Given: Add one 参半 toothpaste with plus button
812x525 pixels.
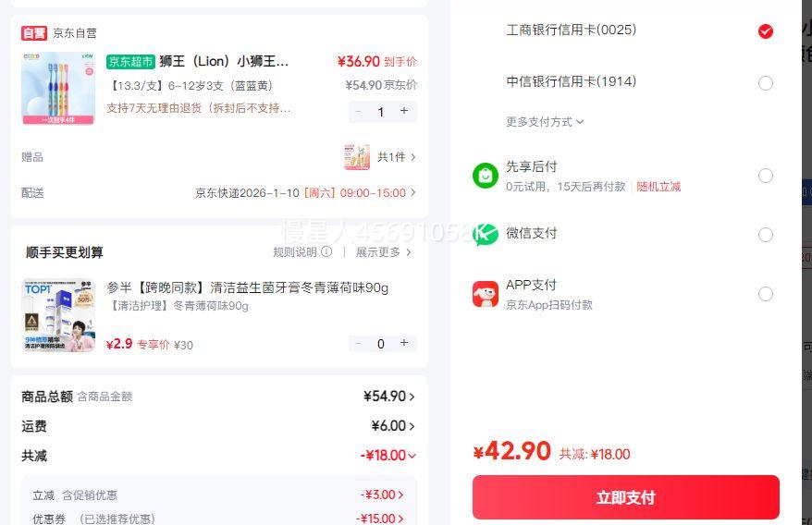Looking at the screenshot, I should (x=404, y=343).
